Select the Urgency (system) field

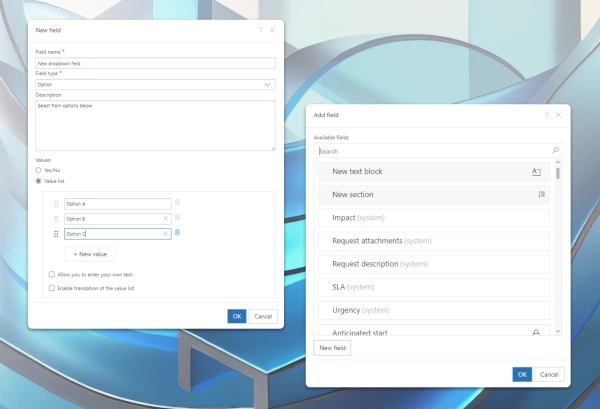click(x=434, y=310)
